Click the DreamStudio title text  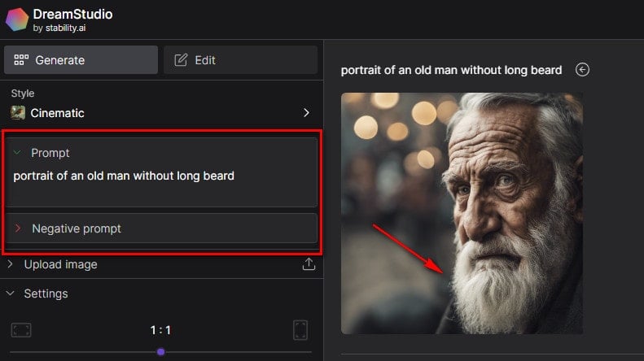pos(72,15)
